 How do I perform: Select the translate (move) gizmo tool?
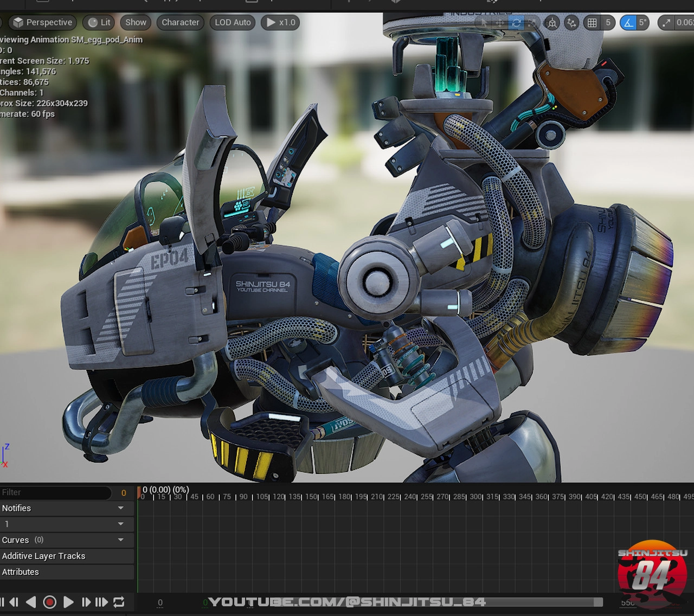point(499,23)
